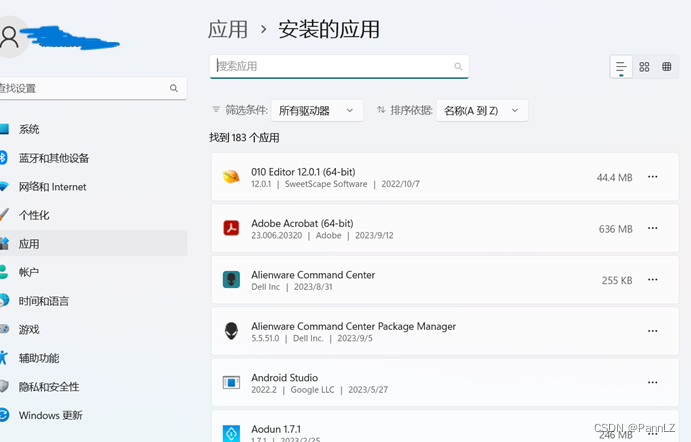The width and height of the screenshot is (691, 442).
Task: Click the 个性化 paintbrush icon
Action: coord(4,215)
